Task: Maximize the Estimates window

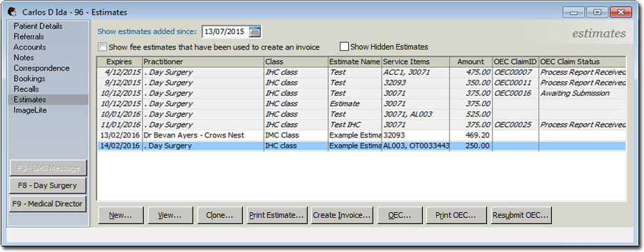Action: pyautogui.click(x=597, y=13)
